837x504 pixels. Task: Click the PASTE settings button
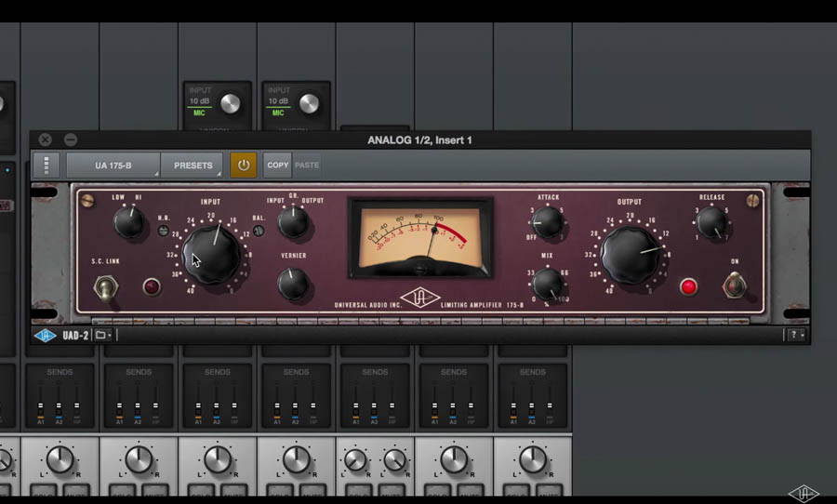point(307,165)
